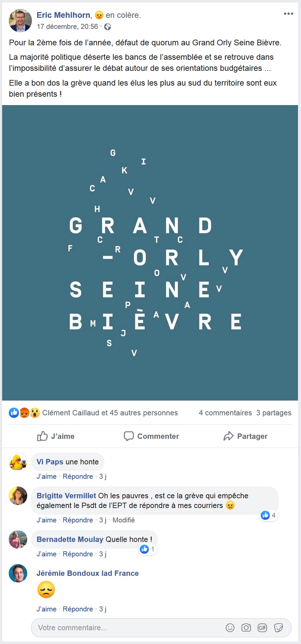Click the angry emoji beside 'en colère'
Image resolution: width=301 pixels, height=644 pixels.
[98, 15]
